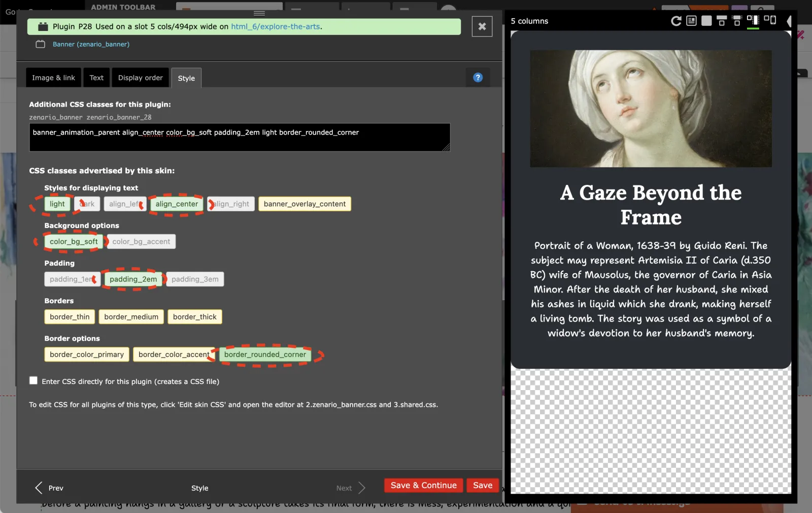Switch to the Text tab
The height and width of the screenshot is (513, 812).
[x=96, y=78]
